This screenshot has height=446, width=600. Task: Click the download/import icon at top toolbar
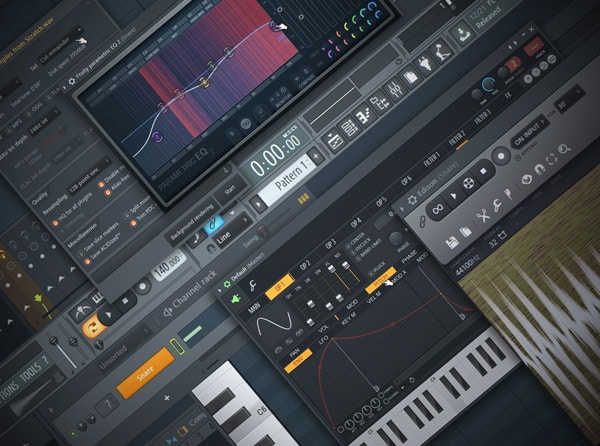click(463, 34)
